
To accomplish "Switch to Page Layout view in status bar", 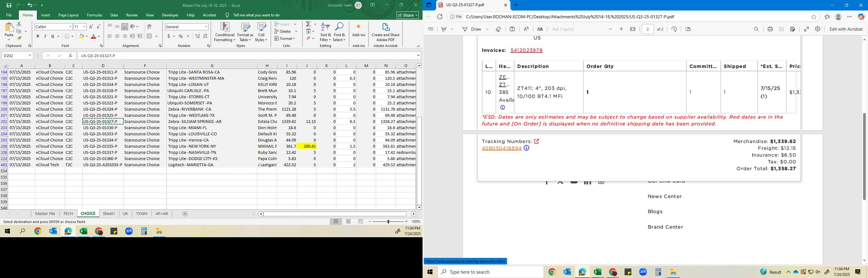I will point(348,221).
